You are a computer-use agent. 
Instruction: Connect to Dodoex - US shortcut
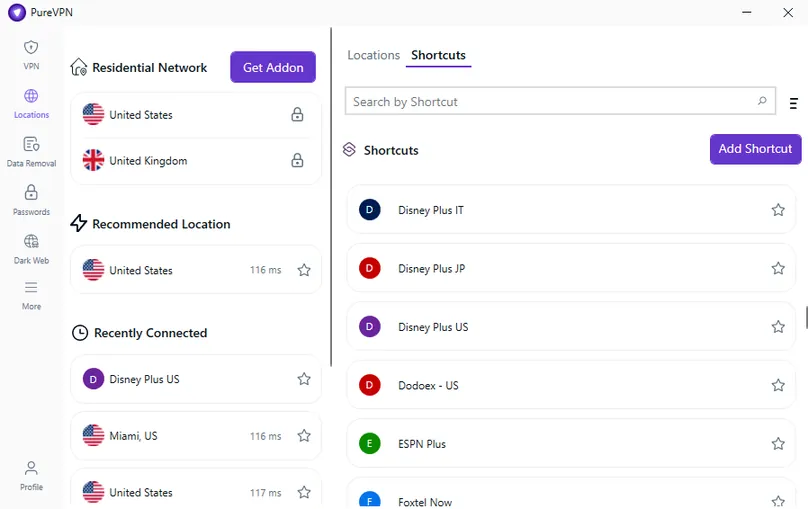[x=571, y=385]
